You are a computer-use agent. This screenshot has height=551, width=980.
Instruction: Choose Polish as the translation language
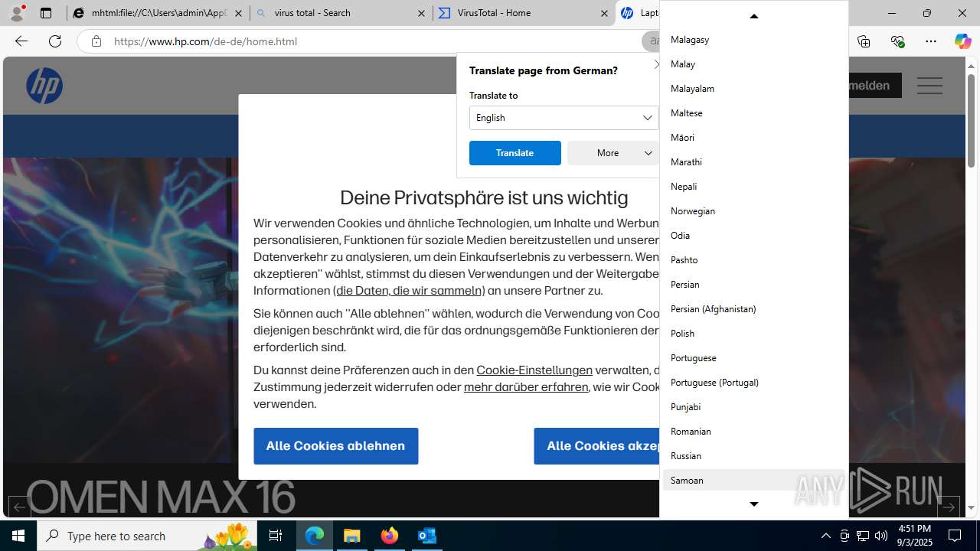coord(753,333)
